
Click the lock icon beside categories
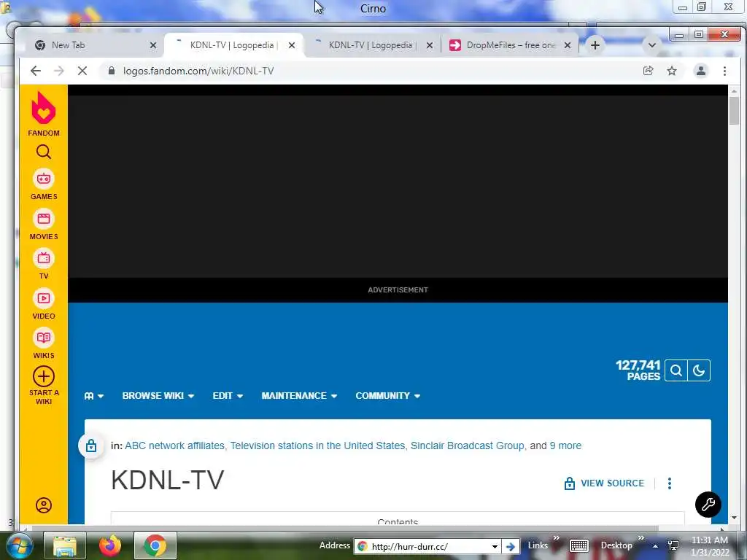[91, 446]
